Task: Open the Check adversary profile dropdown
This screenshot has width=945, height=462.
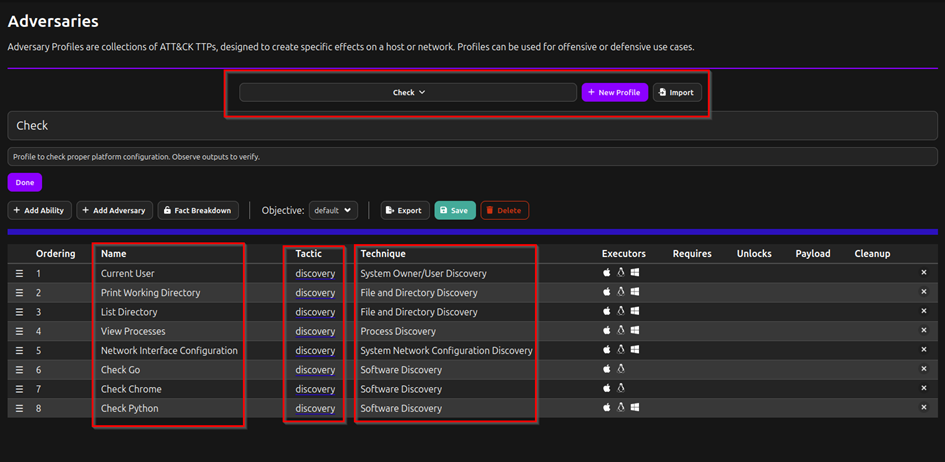Action: (x=408, y=92)
